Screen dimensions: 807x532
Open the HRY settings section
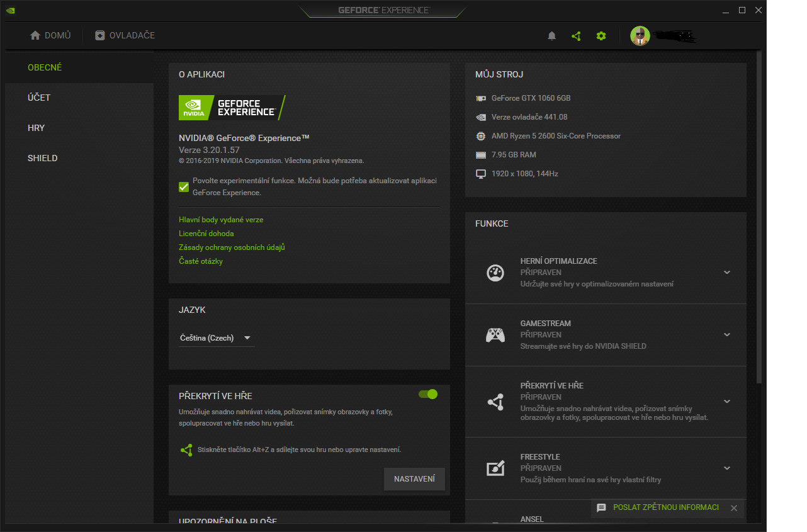pyautogui.click(x=79, y=128)
